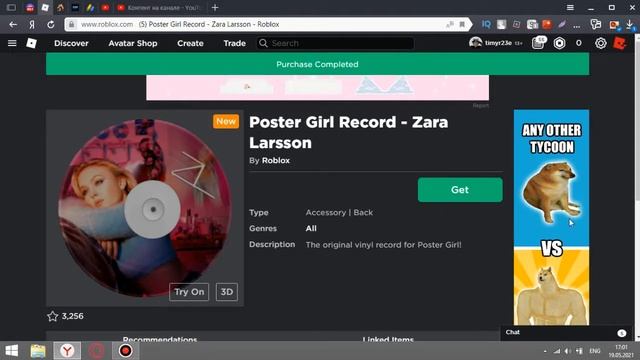Image resolution: width=640 pixels, height=360 pixels.
Task: Click the pink top advertisement banner
Action: coord(318,87)
